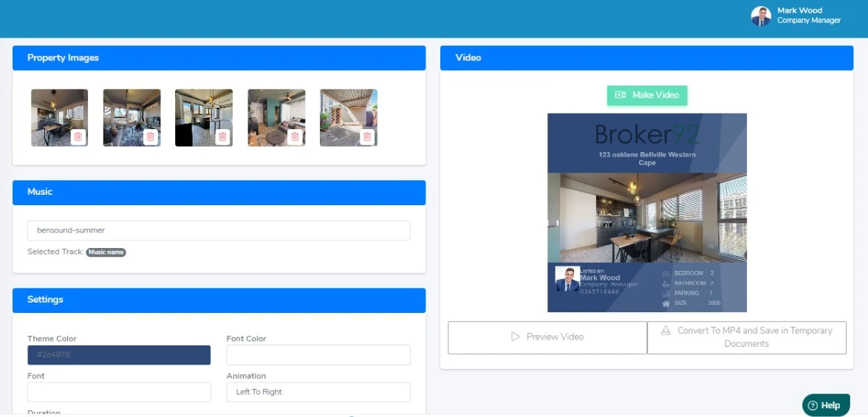Delete the second property image (living room)
The image size is (868, 417).
click(151, 137)
